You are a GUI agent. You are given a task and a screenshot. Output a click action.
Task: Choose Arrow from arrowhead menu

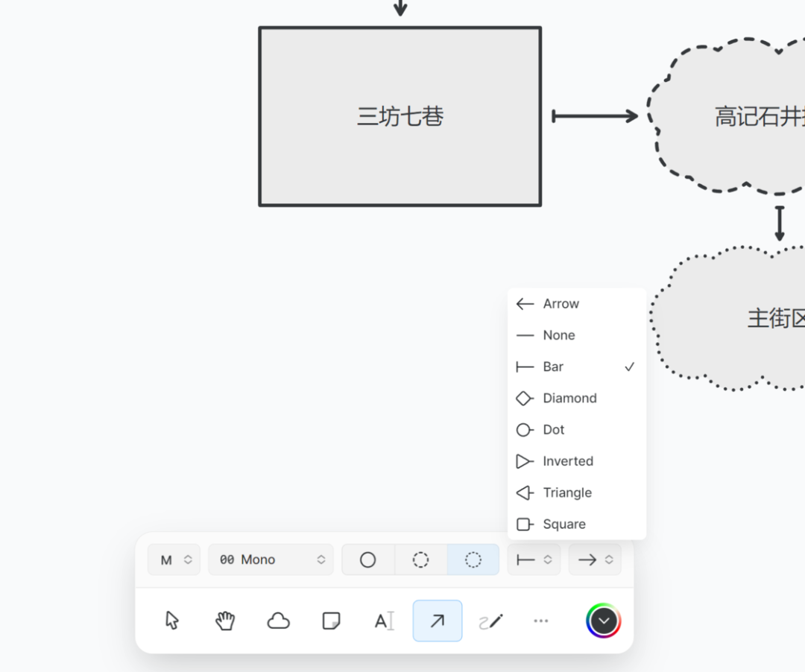(576, 304)
